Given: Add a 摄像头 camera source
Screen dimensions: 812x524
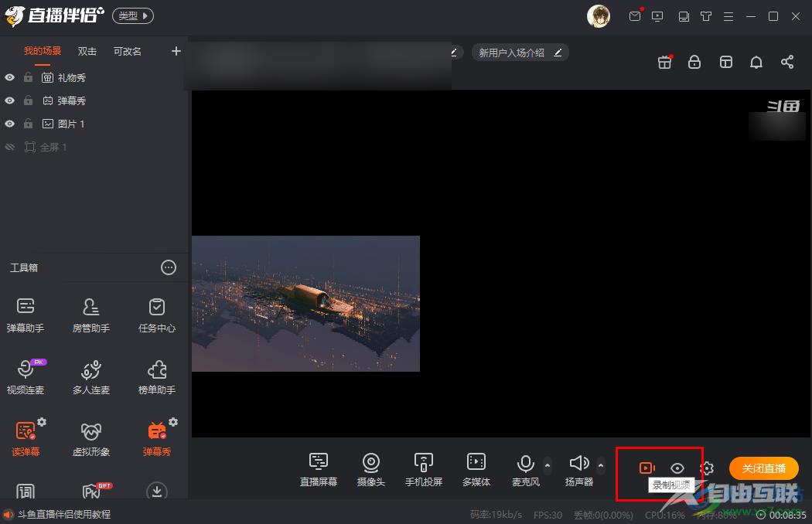Looking at the screenshot, I should 371,469.
